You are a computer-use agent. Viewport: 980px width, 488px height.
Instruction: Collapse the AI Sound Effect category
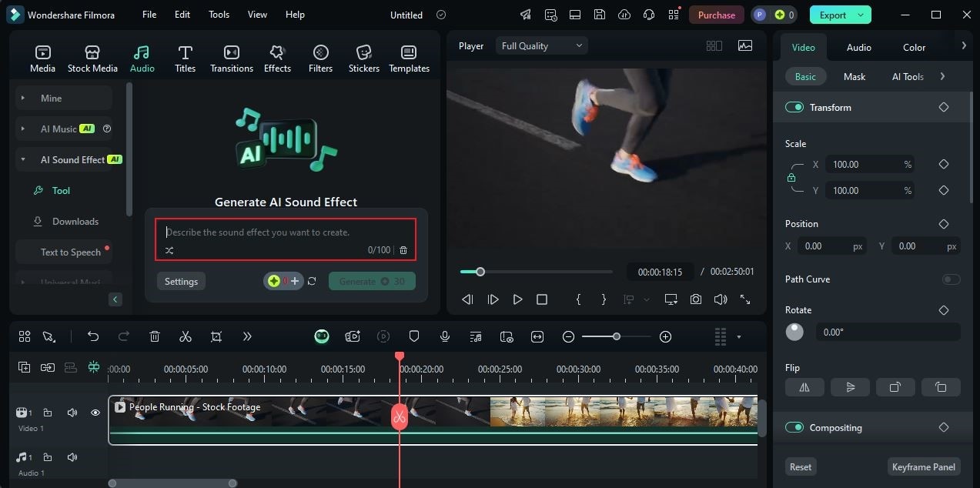tap(23, 159)
